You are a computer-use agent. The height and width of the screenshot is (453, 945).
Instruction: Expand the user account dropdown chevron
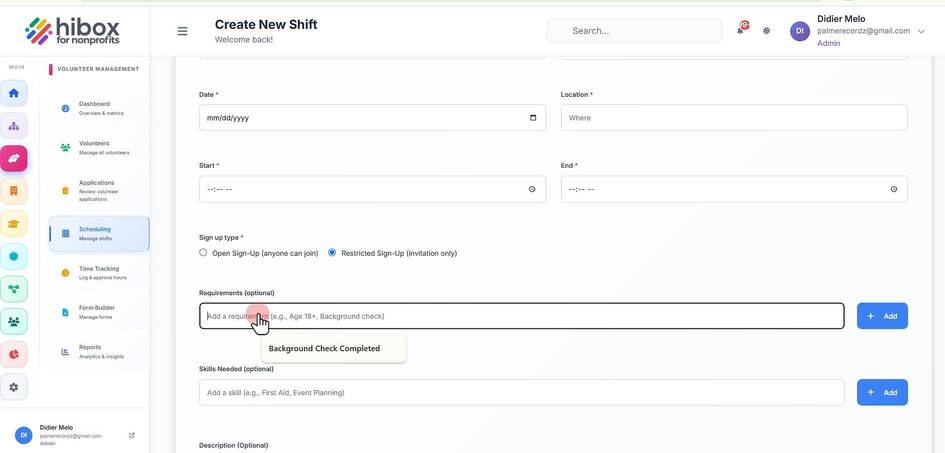pyautogui.click(x=920, y=31)
